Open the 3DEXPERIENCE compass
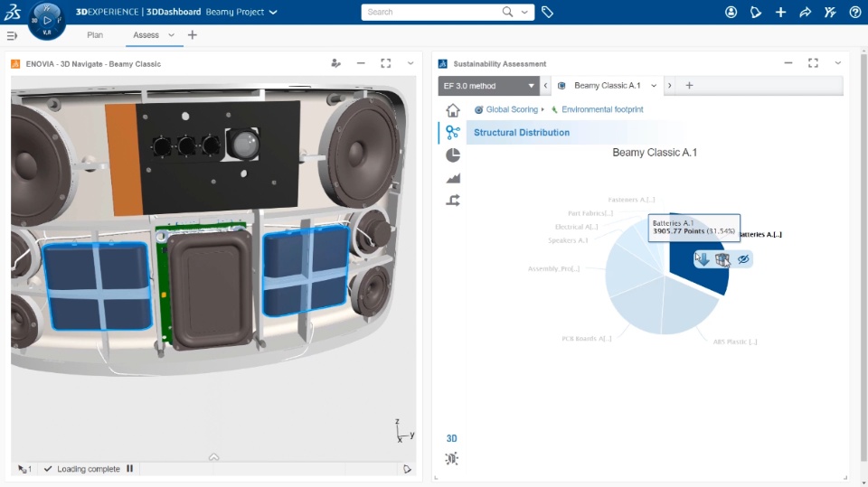 pos(46,19)
